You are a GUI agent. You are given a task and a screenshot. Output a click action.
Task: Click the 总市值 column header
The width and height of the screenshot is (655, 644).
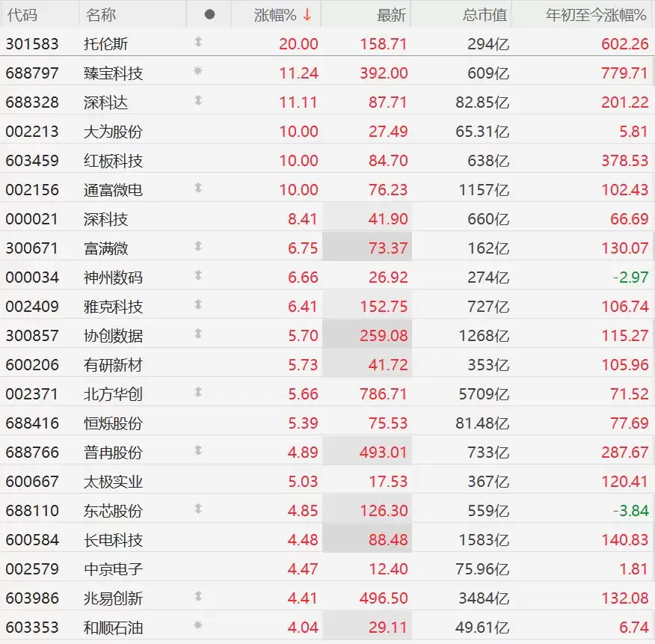coord(485,16)
